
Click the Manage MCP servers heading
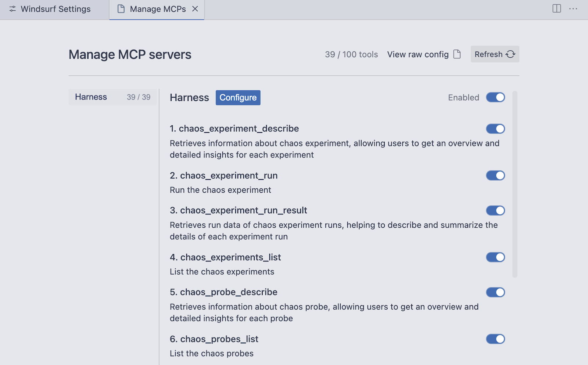point(130,55)
